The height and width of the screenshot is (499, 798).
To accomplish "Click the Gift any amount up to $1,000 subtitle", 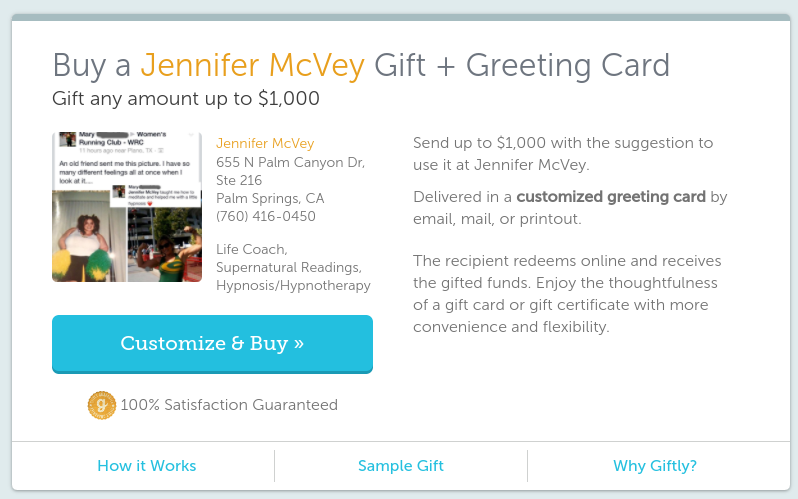I will tap(186, 99).
